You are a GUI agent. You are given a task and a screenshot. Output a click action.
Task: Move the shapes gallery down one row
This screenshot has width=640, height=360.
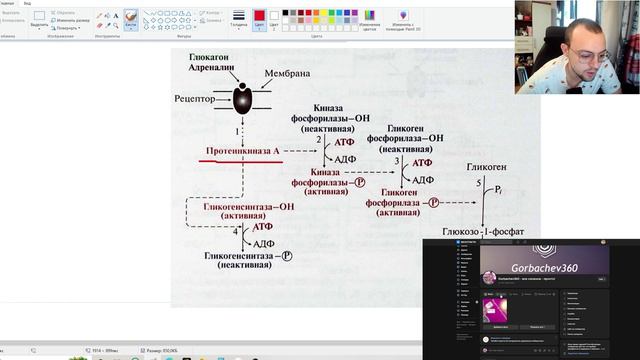click(195, 20)
